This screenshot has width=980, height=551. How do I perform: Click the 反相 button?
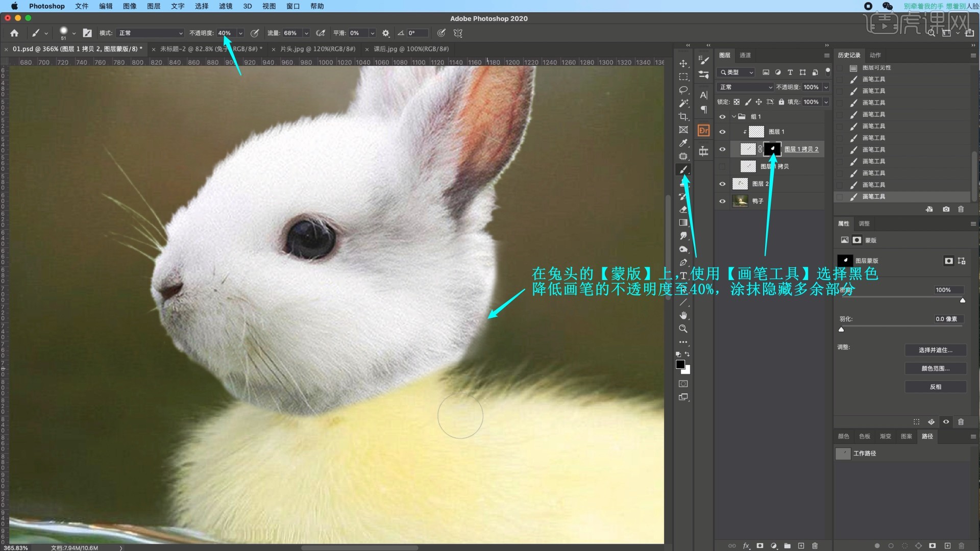(935, 387)
